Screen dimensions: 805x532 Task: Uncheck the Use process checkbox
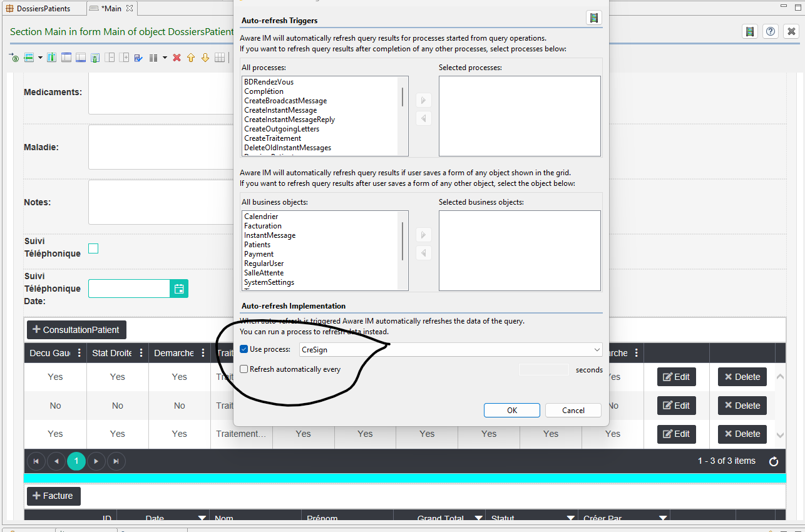coord(244,349)
